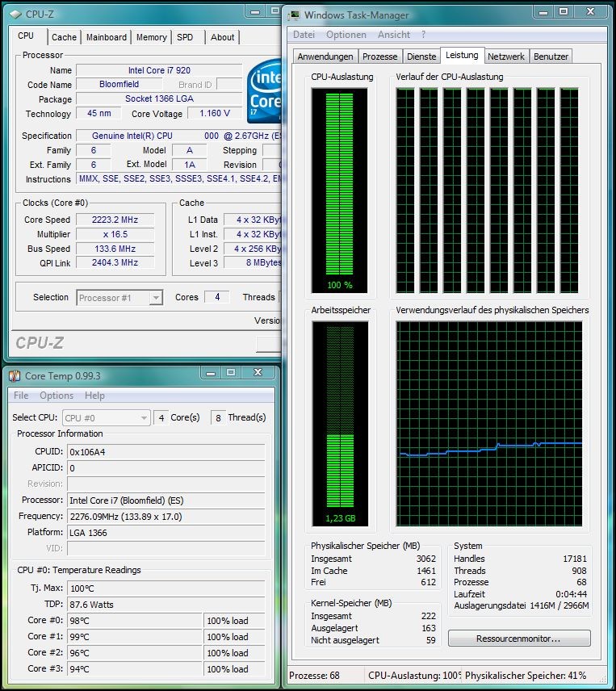This screenshot has width=616, height=691.
Task: Click the Prozesse: 68 status bar entry
Action: (314, 676)
